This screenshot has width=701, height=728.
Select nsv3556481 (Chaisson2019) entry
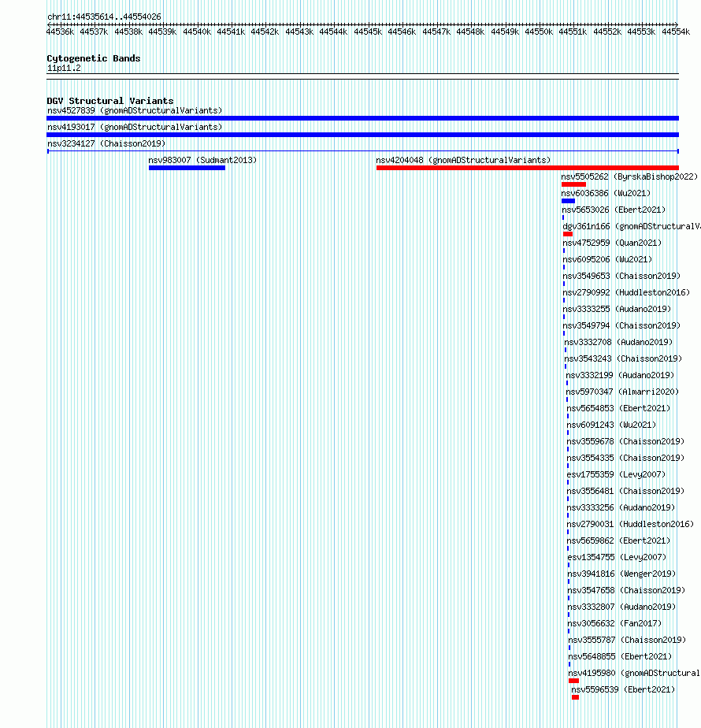[x=625, y=491]
